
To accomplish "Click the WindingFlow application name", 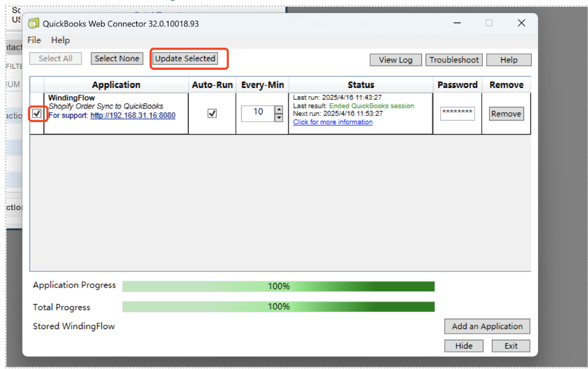I will coord(72,98).
